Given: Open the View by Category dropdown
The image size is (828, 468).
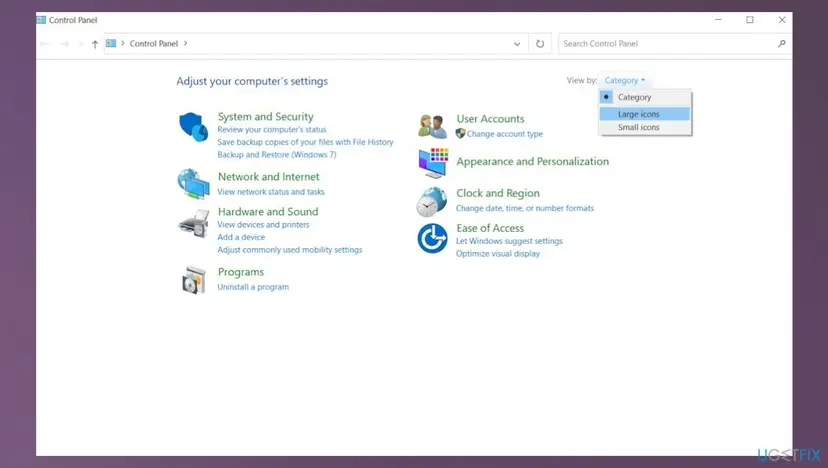Looking at the screenshot, I should [x=625, y=80].
